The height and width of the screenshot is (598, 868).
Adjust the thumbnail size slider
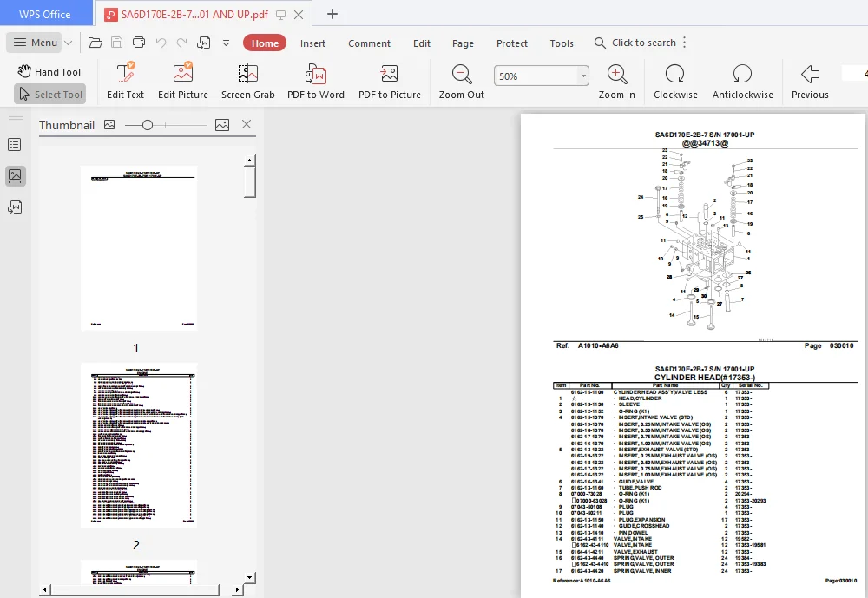(148, 125)
